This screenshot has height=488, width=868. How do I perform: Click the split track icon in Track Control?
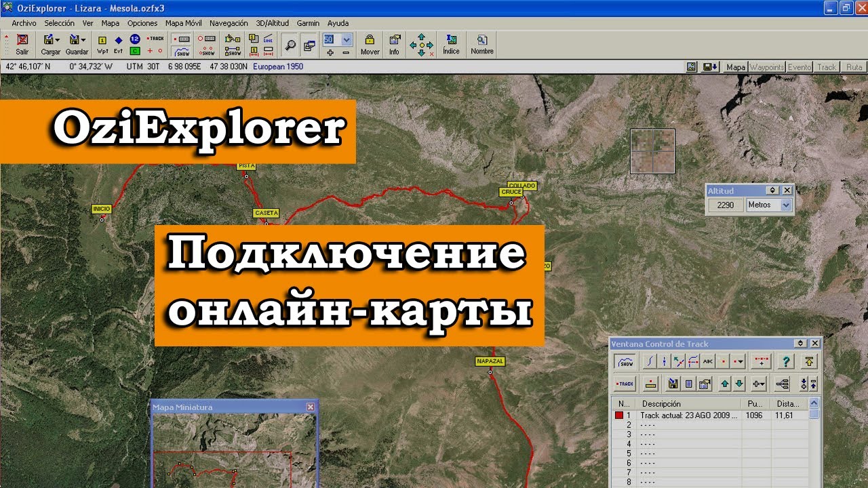[664, 362]
